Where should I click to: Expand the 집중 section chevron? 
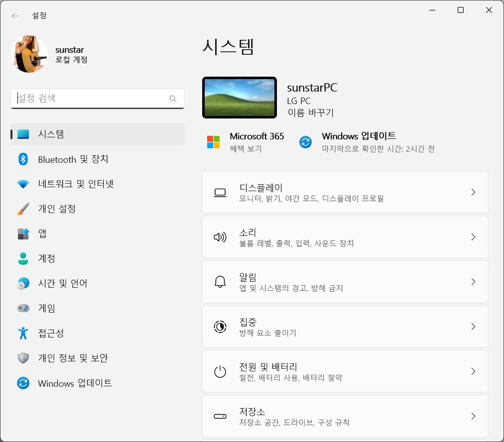[x=473, y=327]
